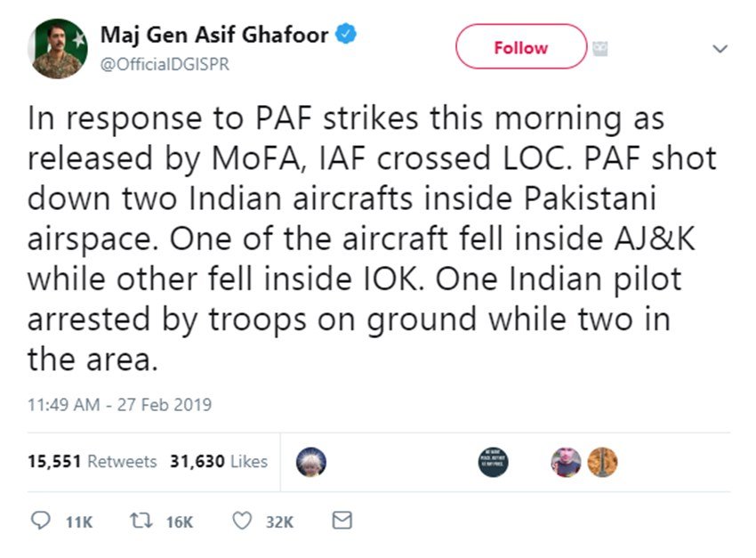Click the 11:49 AM - 27 Feb 2019 timestamp
The width and height of the screenshot is (756, 558).
tap(119, 405)
